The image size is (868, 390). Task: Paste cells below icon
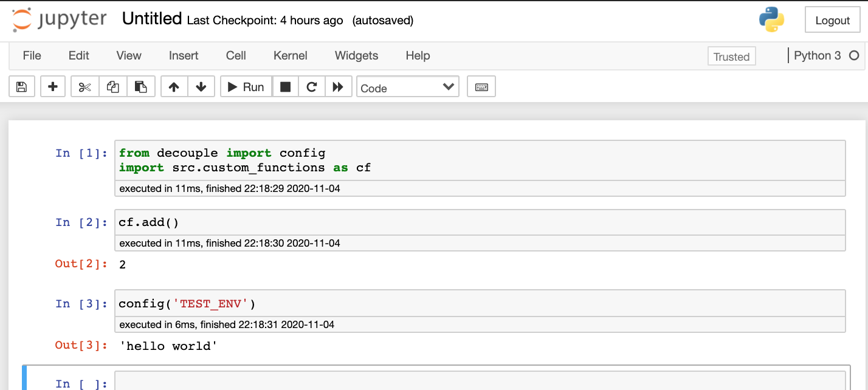(141, 87)
